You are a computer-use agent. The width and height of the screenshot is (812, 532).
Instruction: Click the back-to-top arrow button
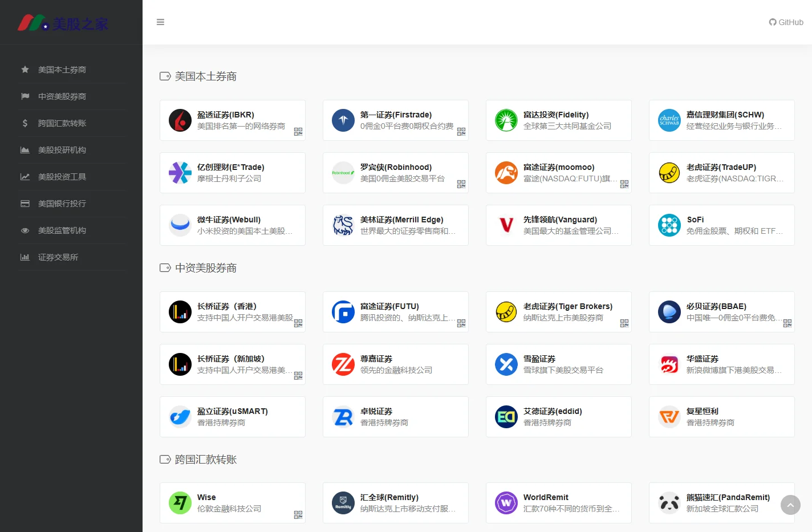pos(790,505)
